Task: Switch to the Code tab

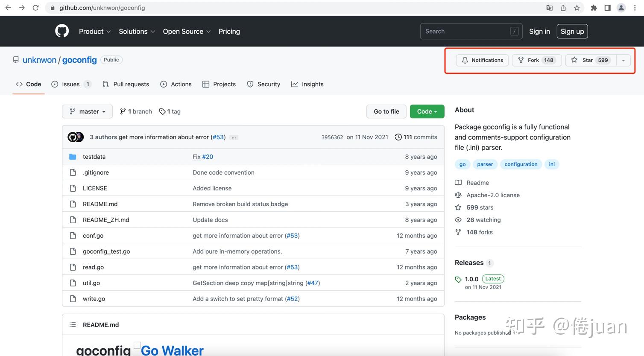Action: point(29,84)
